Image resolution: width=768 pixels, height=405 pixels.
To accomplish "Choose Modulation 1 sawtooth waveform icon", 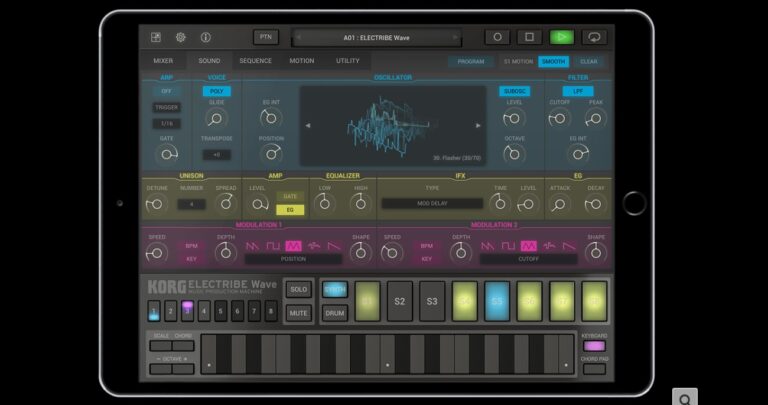I will click(x=252, y=246).
